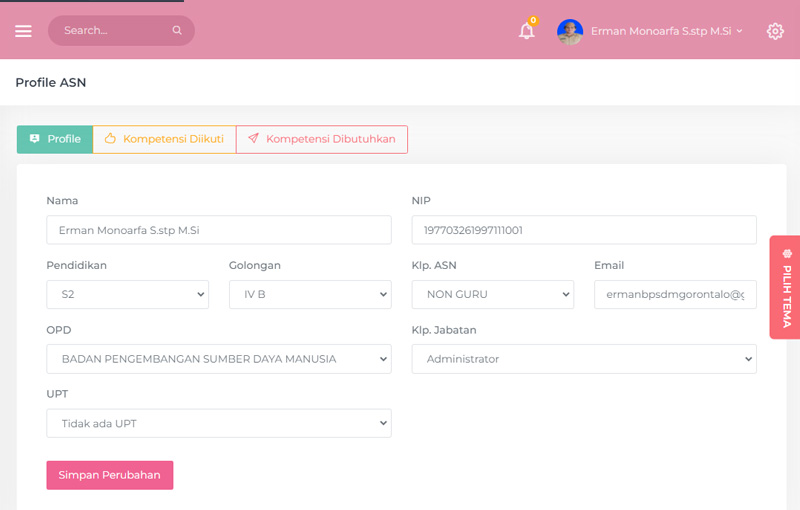The image size is (800, 510).
Task: Click the Simpan Perubahan button
Action: pos(110,475)
